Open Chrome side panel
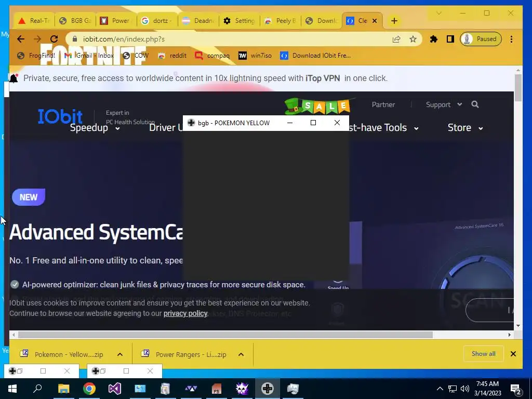The image size is (532, 399). coord(450,39)
